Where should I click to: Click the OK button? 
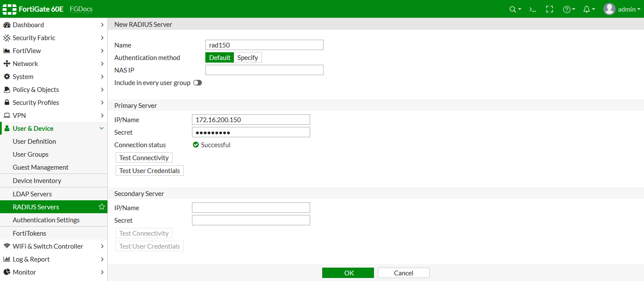(348, 273)
